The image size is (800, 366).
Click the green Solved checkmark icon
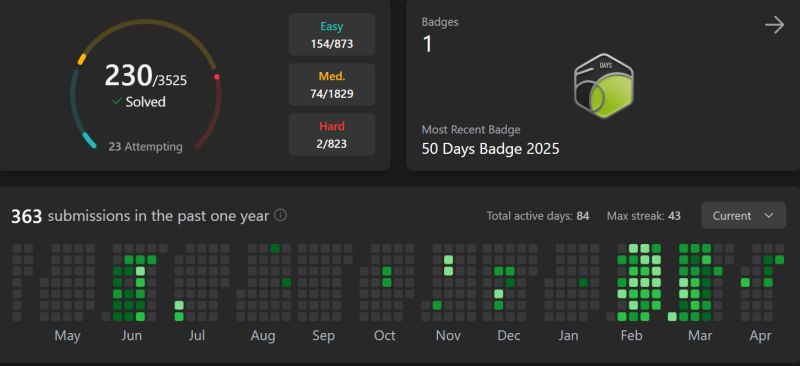(117, 102)
